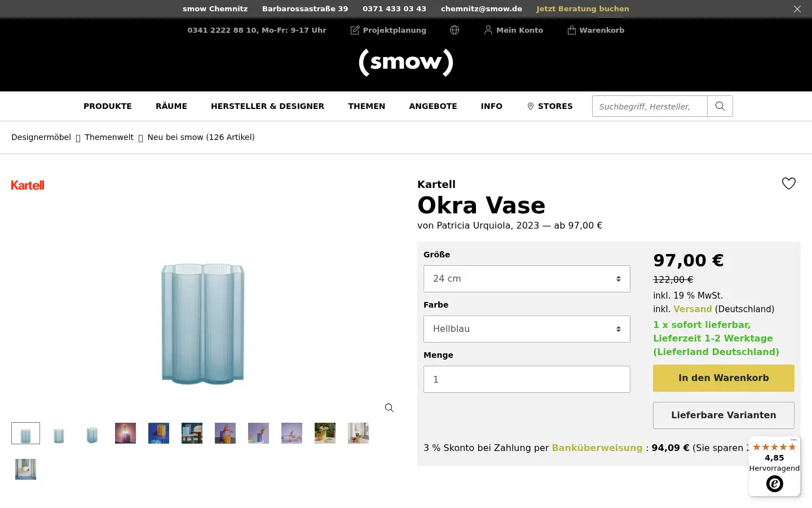Select the tenth thumbnail with orange vase
The height and width of the screenshot is (508, 812).
pos(325,433)
